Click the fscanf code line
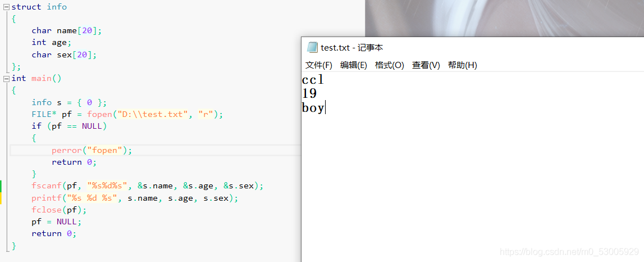The image size is (644, 262). click(148, 186)
